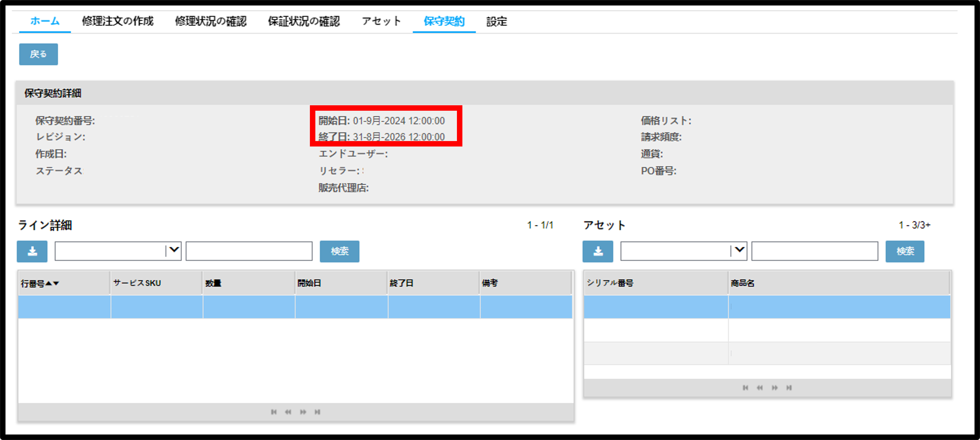Go to first page in asset pager
The image size is (980, 440).
tap(745, 388)
